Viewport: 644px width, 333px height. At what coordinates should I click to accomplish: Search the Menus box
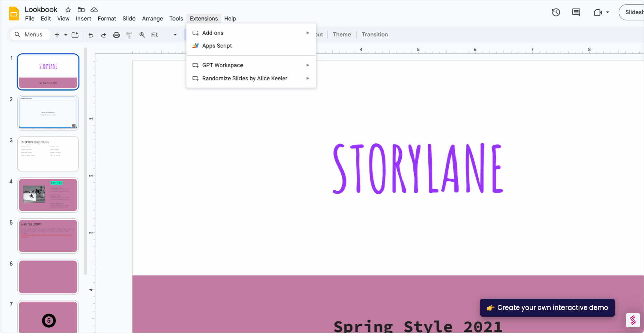pos(31,35)
